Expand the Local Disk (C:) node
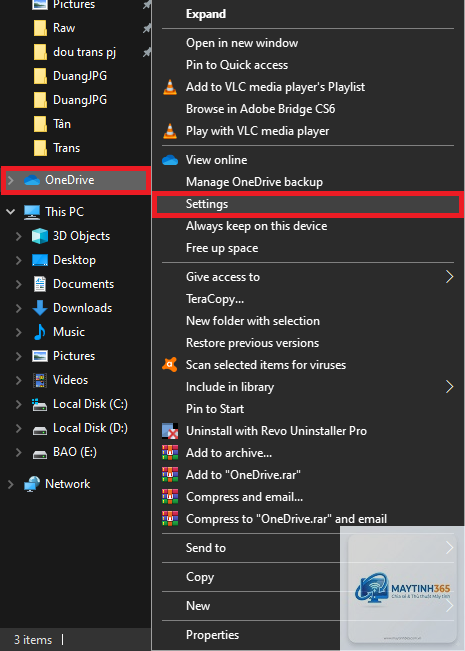Image resolution: width=465 pixels, height=651 pixels. pos(19,404)
